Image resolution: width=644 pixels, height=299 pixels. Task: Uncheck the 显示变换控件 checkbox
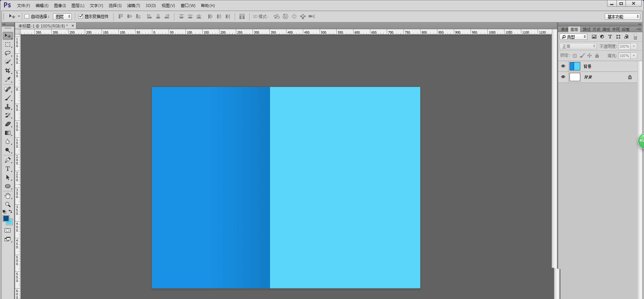(80, 16)
